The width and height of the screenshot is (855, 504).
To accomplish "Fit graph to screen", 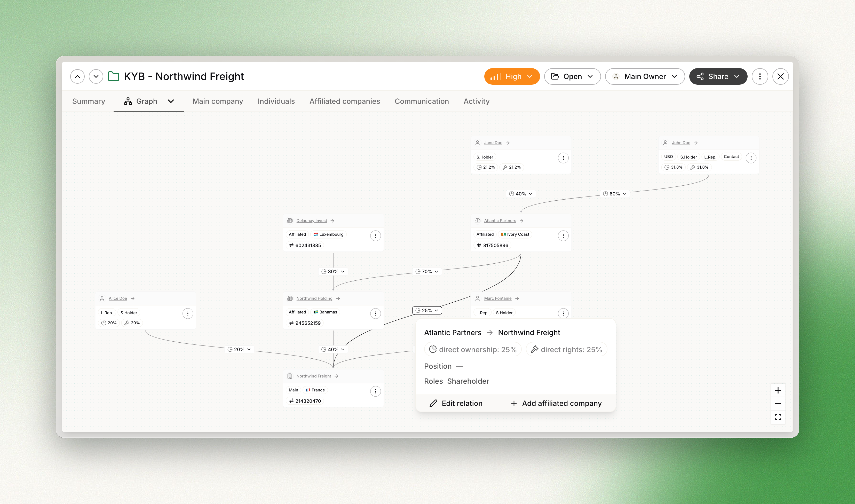I will click(778, 417).
